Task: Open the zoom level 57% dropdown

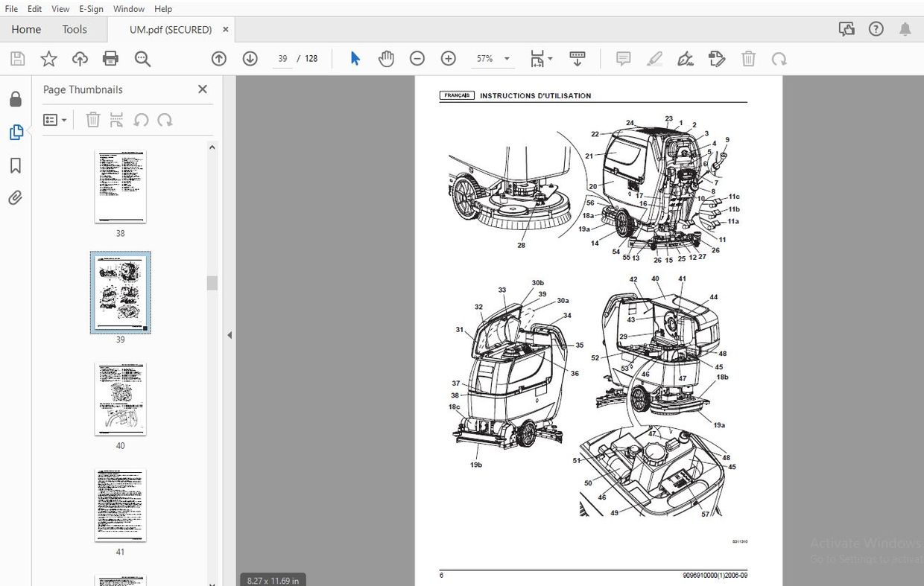Action: 507,59
